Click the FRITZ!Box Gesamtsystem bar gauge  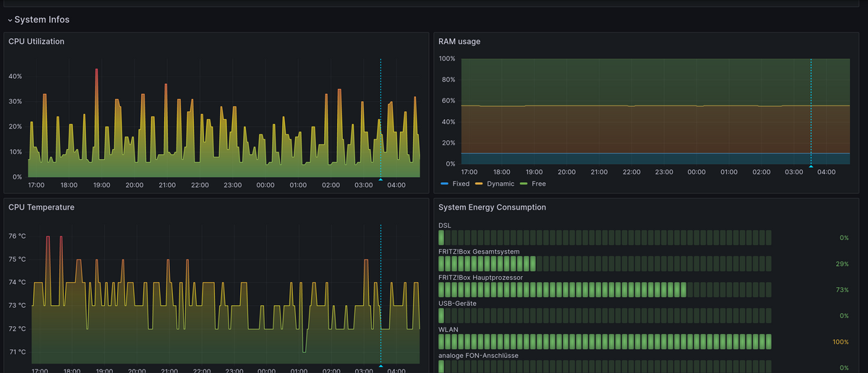pos(605,263)
